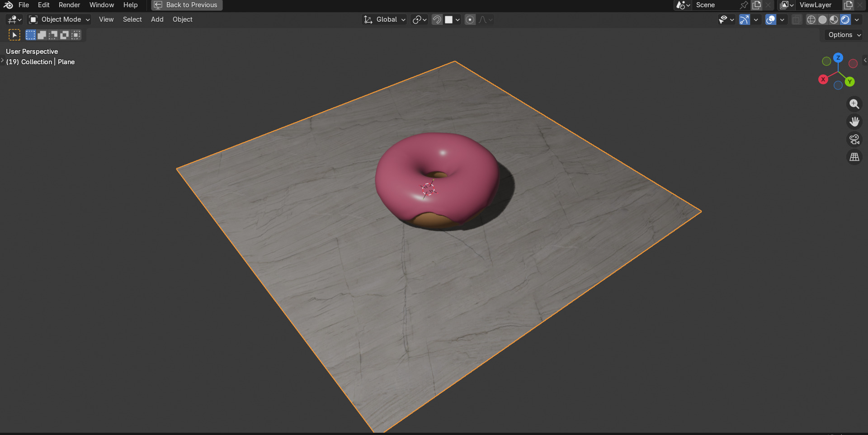Screen dimensions: 868x435
Task: Toggle the snap magnet
Action: coord(437,19)
